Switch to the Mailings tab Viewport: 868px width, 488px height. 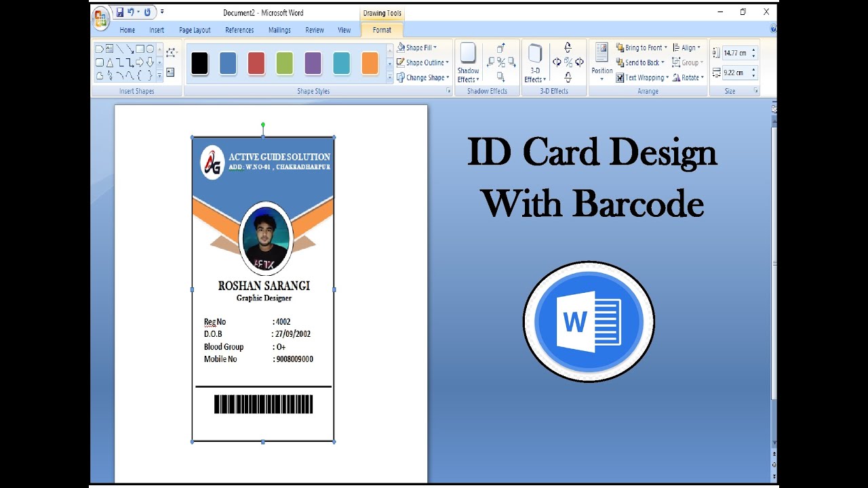279,30
